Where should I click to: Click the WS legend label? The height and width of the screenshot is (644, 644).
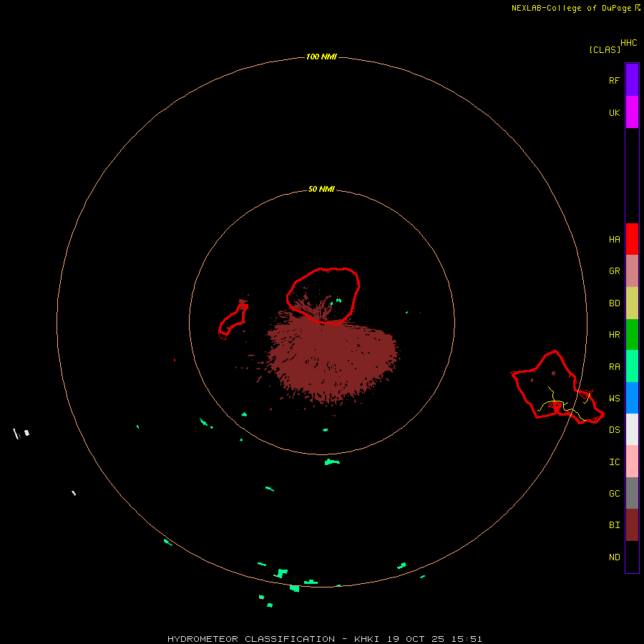point(614,399)
